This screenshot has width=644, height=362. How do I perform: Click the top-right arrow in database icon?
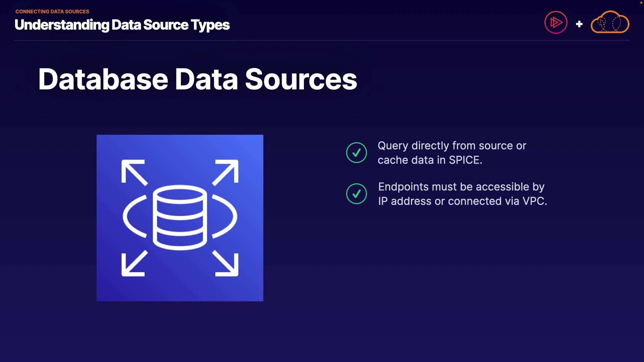click(226, 172)
